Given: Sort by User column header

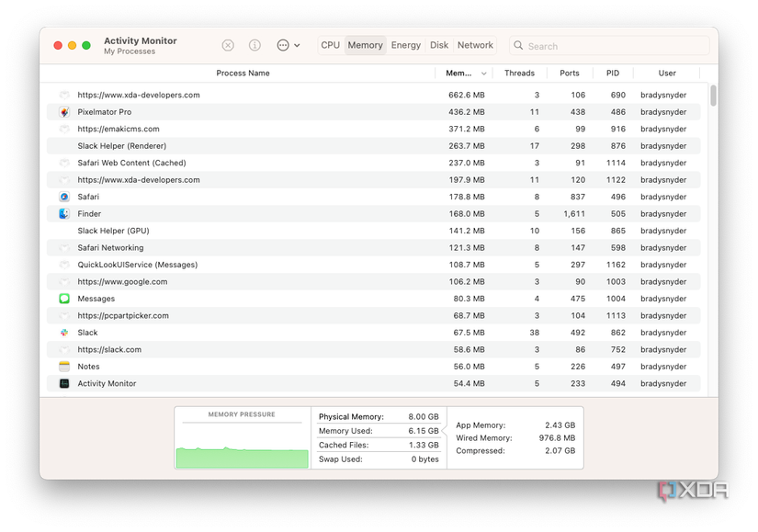Looking at the screenshot, I should pos(667,73).
